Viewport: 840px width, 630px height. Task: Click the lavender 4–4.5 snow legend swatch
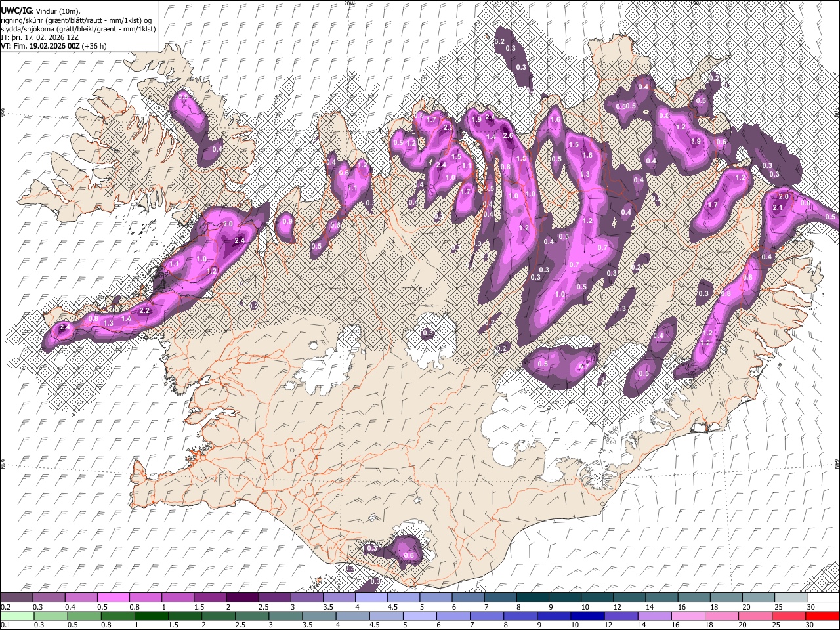(x=371, y=598)
